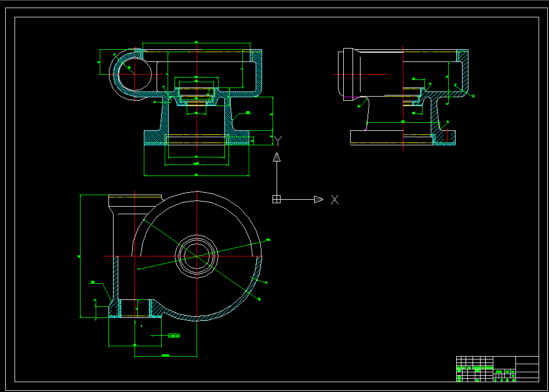549x392 pixels.
Task: Select the UCS X-axis arrowhead
Action: coord(319,199)
